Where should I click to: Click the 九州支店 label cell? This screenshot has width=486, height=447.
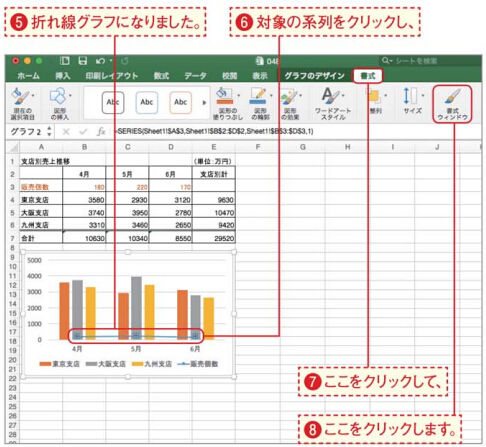41,225
